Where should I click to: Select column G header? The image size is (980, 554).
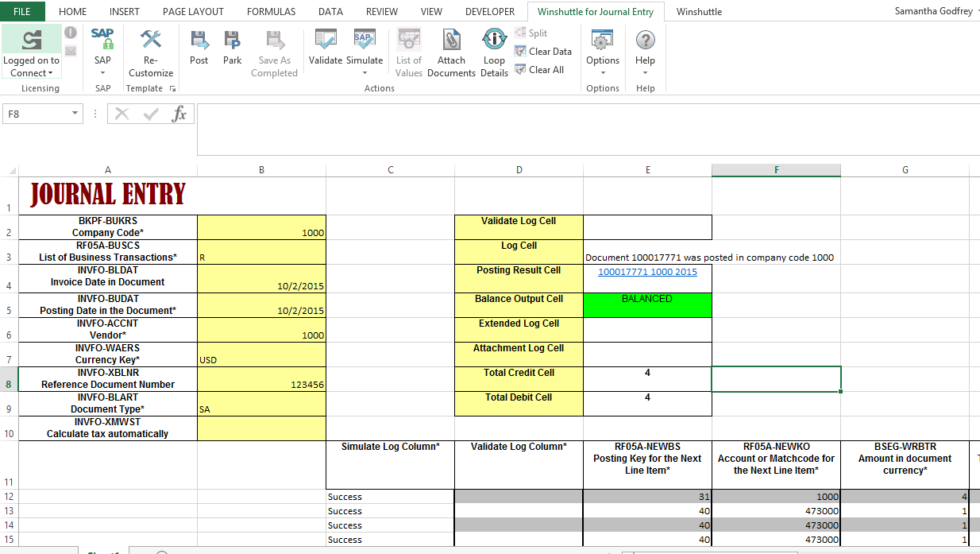905,170
